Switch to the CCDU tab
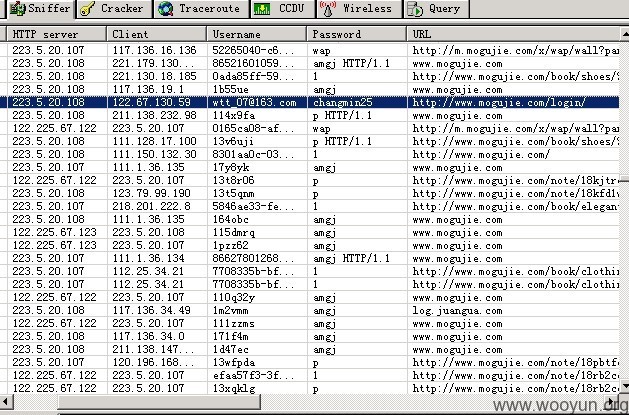This screenshot has height=415, width=629. (x=282, y=8)
